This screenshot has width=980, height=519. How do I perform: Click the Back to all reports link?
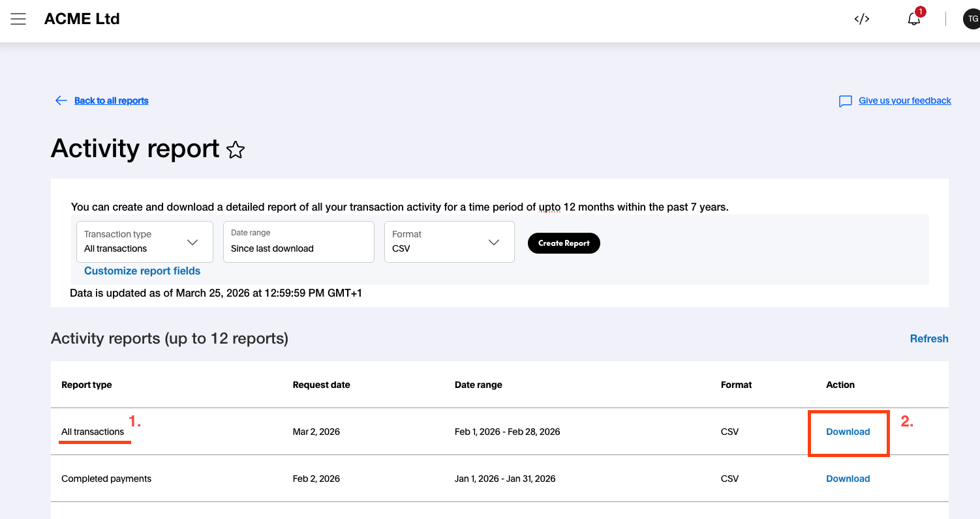coord(112,100)
